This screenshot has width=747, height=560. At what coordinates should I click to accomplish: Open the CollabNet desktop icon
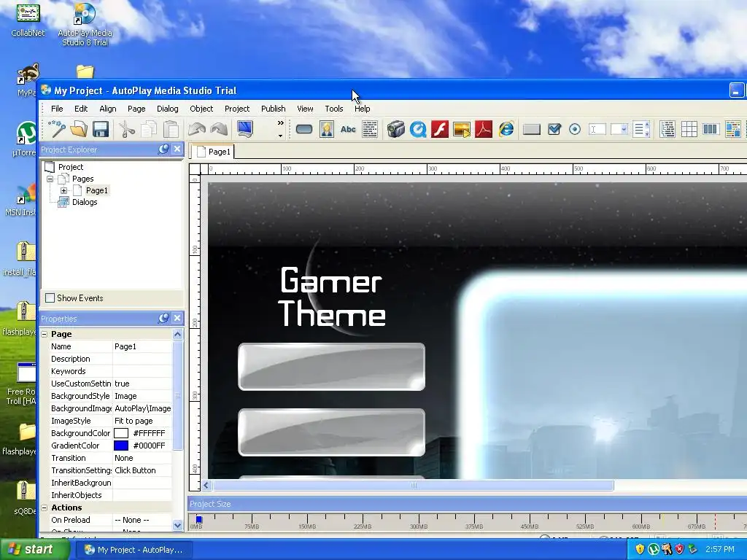coord(28,20)
